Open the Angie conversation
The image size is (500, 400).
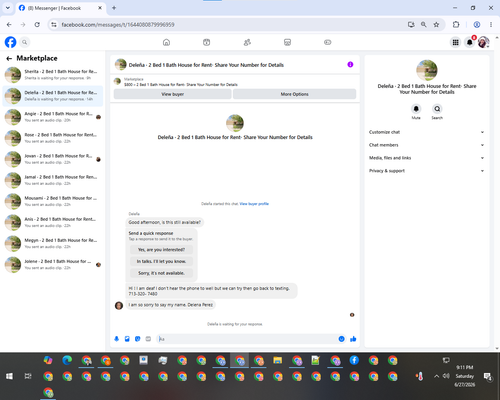click(53, 117)
